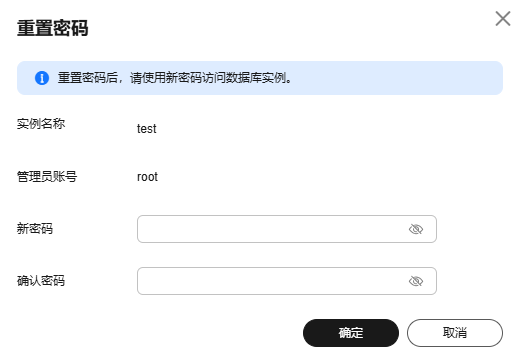The height and width of the screenshot is (362, 528).
Task: Focus the 新密码 input box
Action: 287,229
